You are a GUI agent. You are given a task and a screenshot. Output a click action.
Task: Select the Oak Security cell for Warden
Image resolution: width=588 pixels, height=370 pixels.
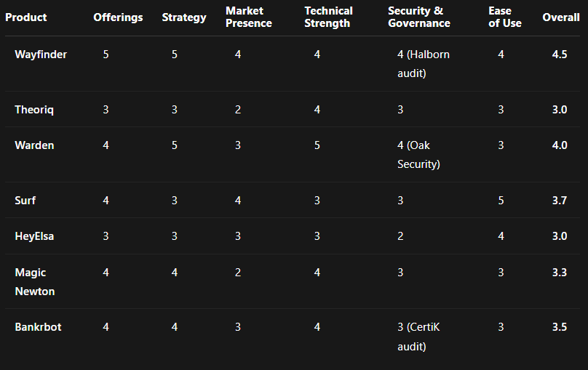coord(418,155)
